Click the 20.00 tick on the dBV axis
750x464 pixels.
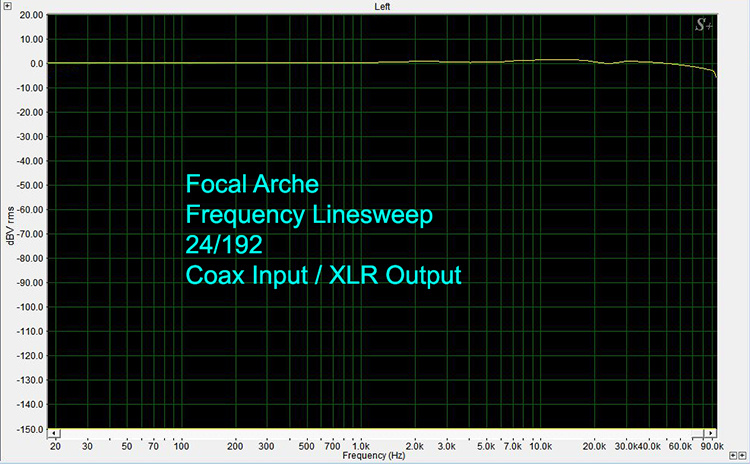coord(30,16)
